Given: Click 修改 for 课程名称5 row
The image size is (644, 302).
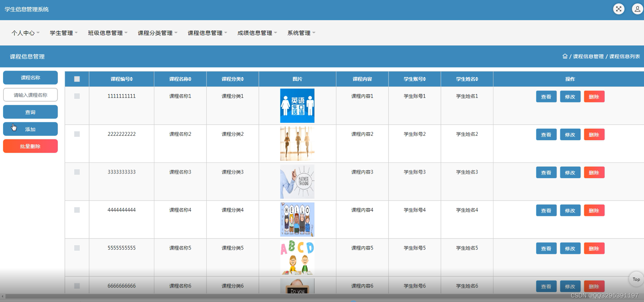Looking at the screenshot, I should tap(570, 248).
